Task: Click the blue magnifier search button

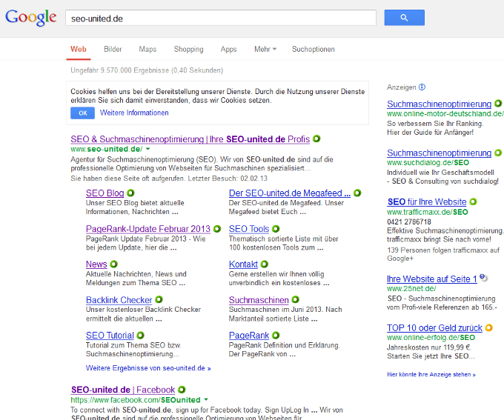Action: pyautogui.click(x=405, y=18)
